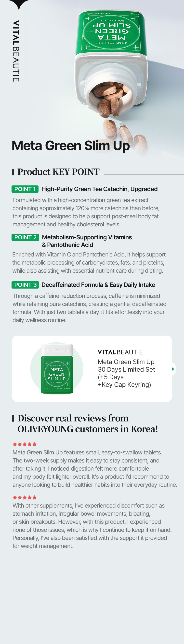Click the 'Meta Green Slim Up' main title

pos(71,146)
